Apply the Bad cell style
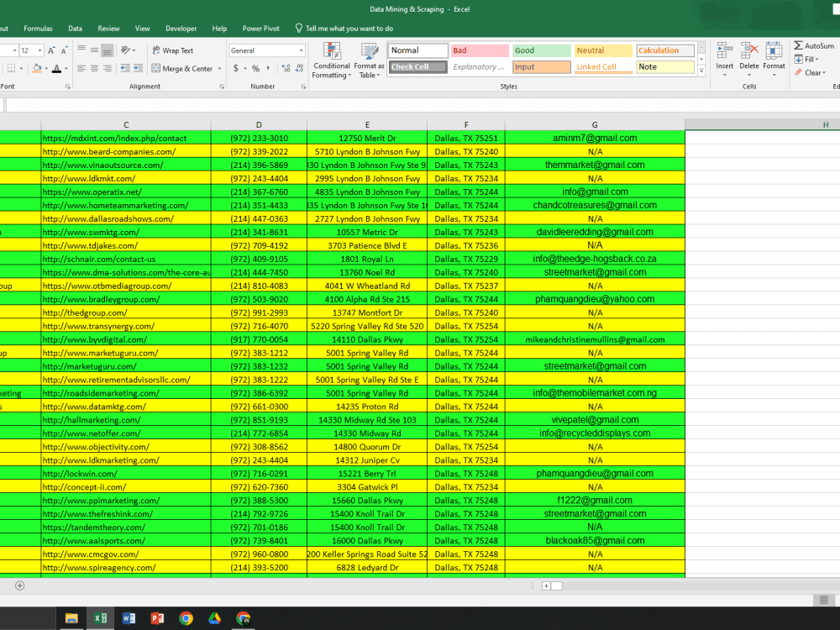Viewport: 840px width, 630px height. pyautogui.click(x=480, y=50)
